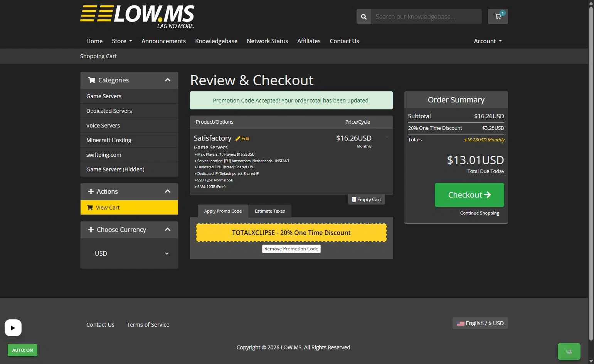Image resolution: width=594 pixels, height=364 pixels.
Task: Click the Promotion Code Accepted message
Action: [291, 101]
